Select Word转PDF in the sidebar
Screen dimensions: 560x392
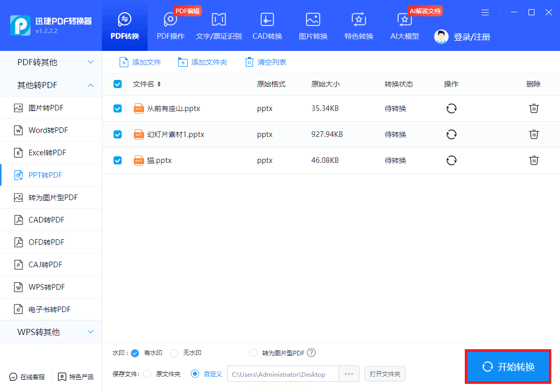48,130
